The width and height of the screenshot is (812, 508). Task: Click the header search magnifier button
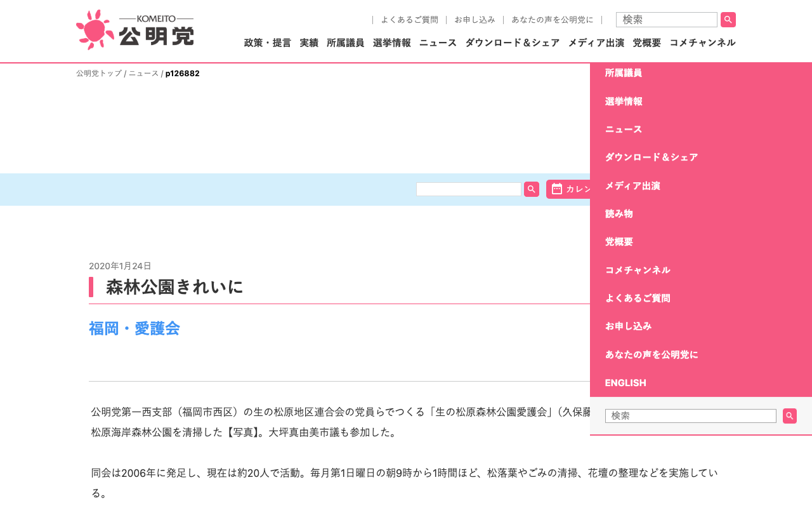(x=728, y=20)
